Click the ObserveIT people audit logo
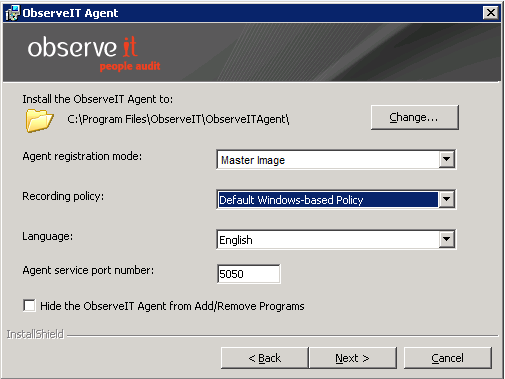 pyautogui.click(x=94, y=54)
